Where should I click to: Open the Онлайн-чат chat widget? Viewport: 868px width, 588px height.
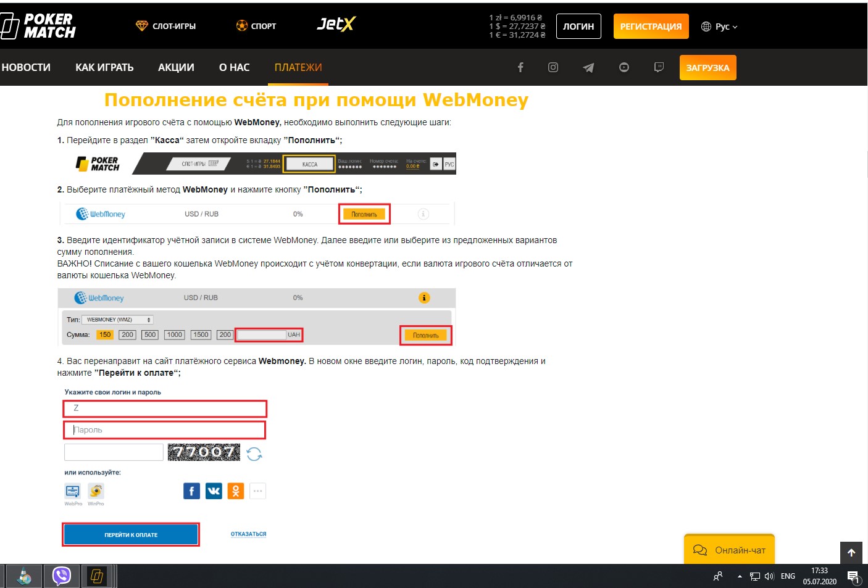729,549
